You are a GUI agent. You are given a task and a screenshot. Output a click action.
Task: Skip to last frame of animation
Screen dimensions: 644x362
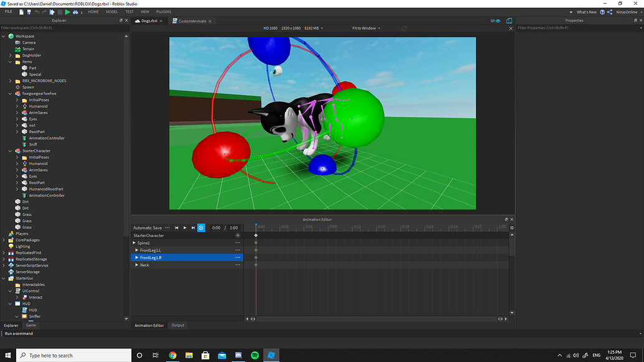pos(193,228)
